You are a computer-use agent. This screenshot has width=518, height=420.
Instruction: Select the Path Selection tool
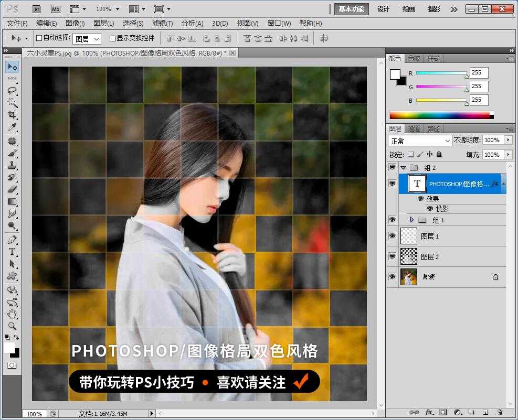[12, 264]
